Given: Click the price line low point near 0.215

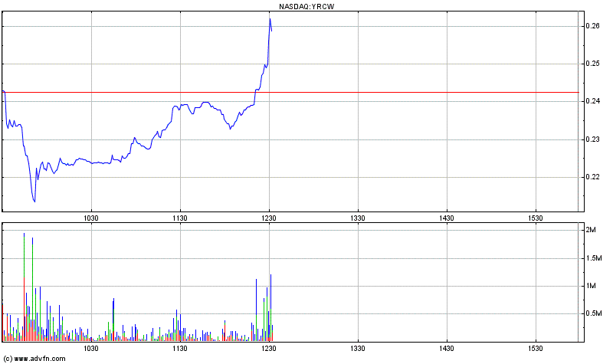Looking at the screenshot, I should click(34, 202).
